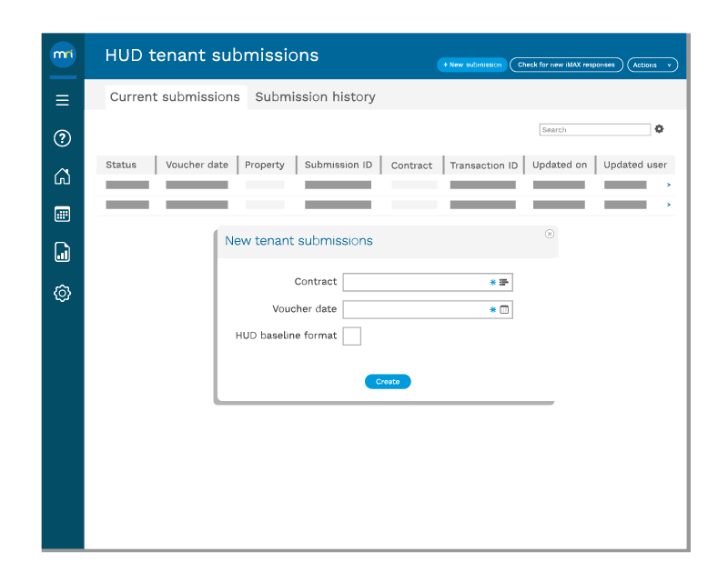The height and width of the screenshot is (582, 728).
Task: Open the help question mark icon
Action: click(63, 138)
